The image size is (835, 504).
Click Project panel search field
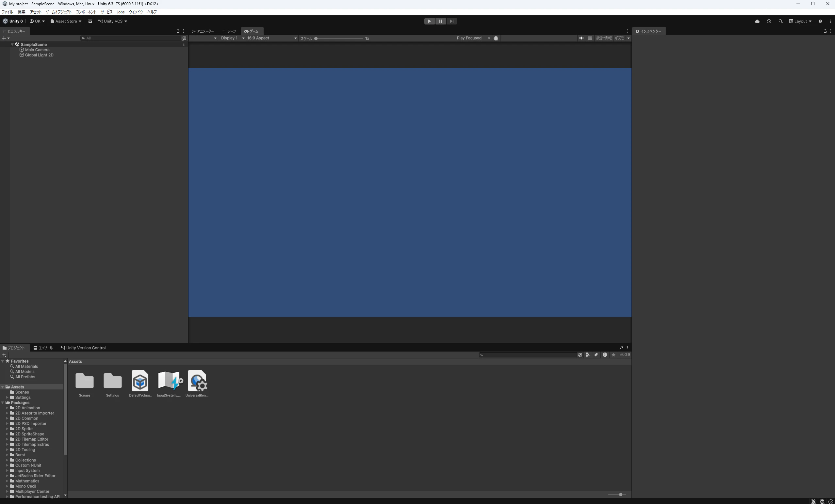[528, 355]
